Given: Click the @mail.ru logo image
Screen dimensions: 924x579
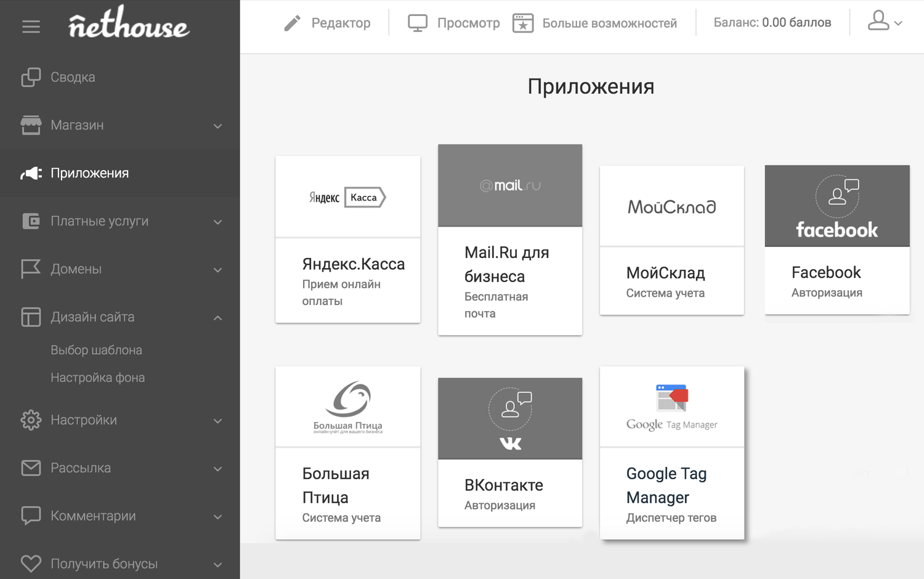Looking at the screenshot, I should coord(510,185).
